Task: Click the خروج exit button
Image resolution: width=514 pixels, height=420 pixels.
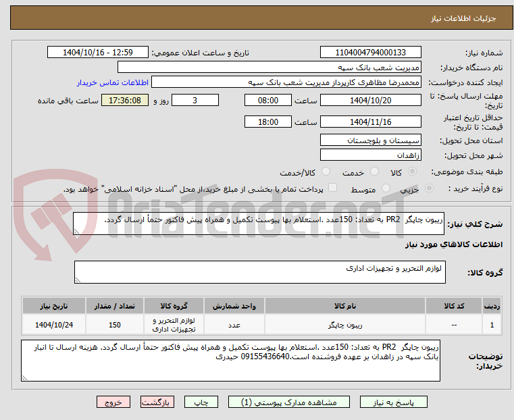Action: tap(113, 402)
